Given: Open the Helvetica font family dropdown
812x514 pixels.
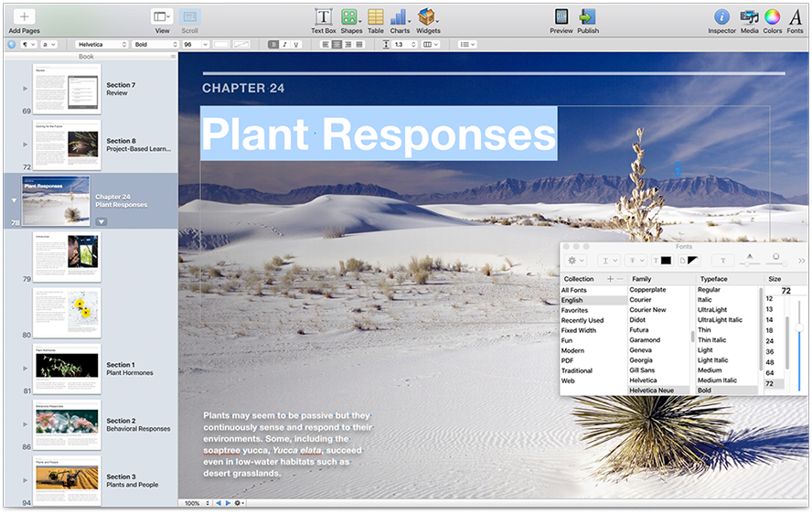Looking at the screenshot, I should (x=101, y=44).
